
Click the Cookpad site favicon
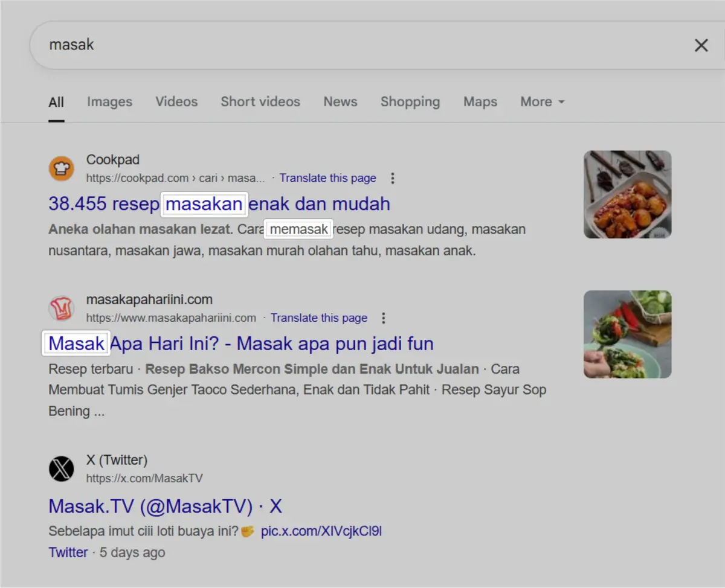61,168
